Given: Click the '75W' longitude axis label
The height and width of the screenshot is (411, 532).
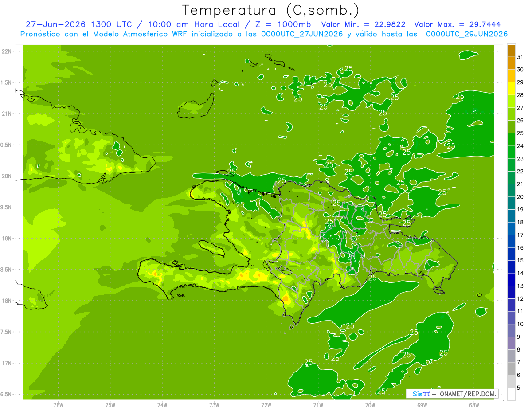Looking at the screenshot, I should pyautogui.click(x=110, y=405).
